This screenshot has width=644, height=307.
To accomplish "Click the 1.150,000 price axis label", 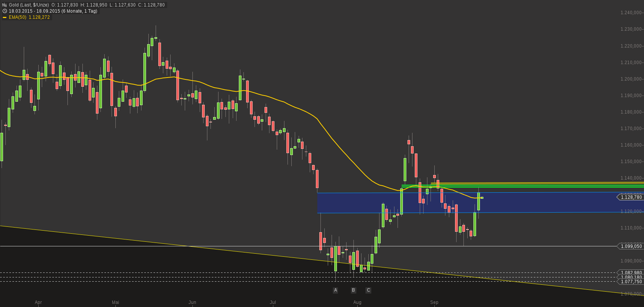I will pyautogui.click(x=631, y=162).
